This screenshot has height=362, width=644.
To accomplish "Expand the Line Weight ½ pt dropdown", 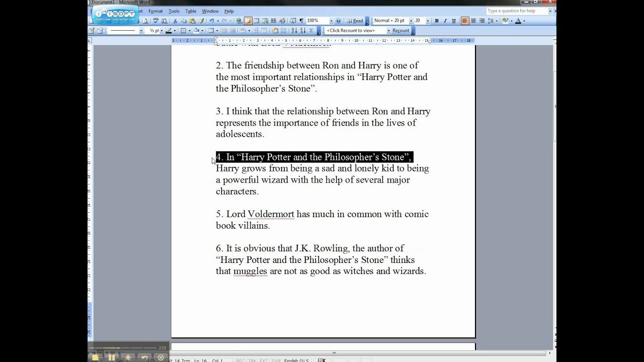I will pos(162,31).
